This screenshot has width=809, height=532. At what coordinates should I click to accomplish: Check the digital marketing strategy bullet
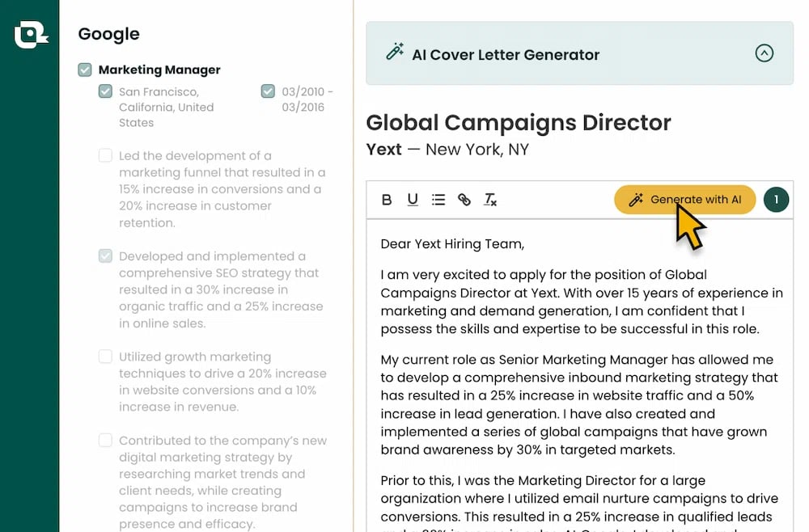tap(105, 440)
